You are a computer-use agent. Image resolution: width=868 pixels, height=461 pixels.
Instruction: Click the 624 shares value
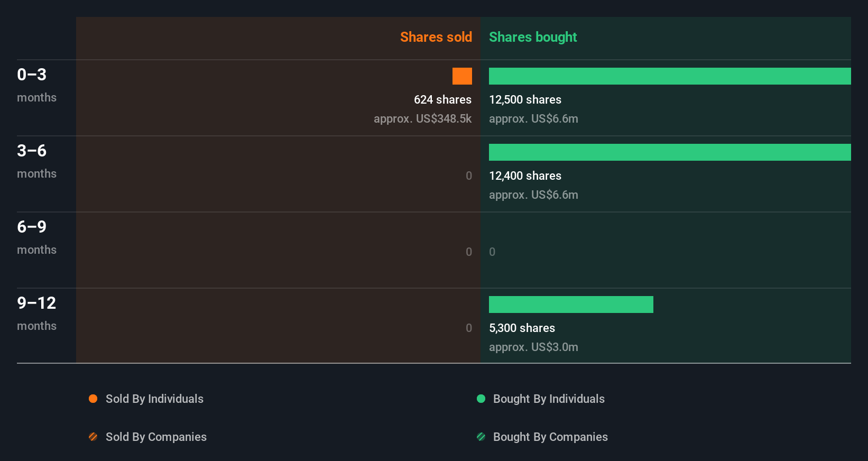[442, 99]
